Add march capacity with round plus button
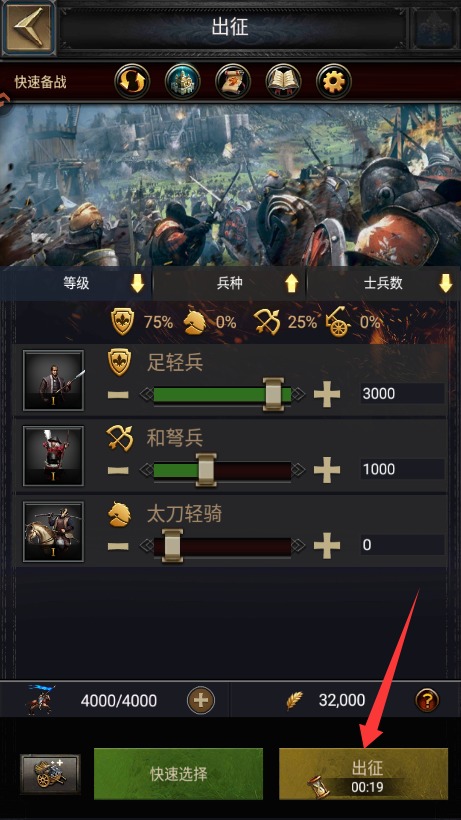 pyautogui.click(x=201, y=700)
